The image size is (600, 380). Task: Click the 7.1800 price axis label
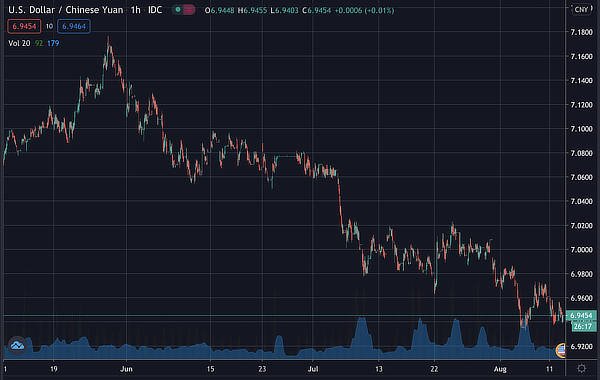(581, 32)
